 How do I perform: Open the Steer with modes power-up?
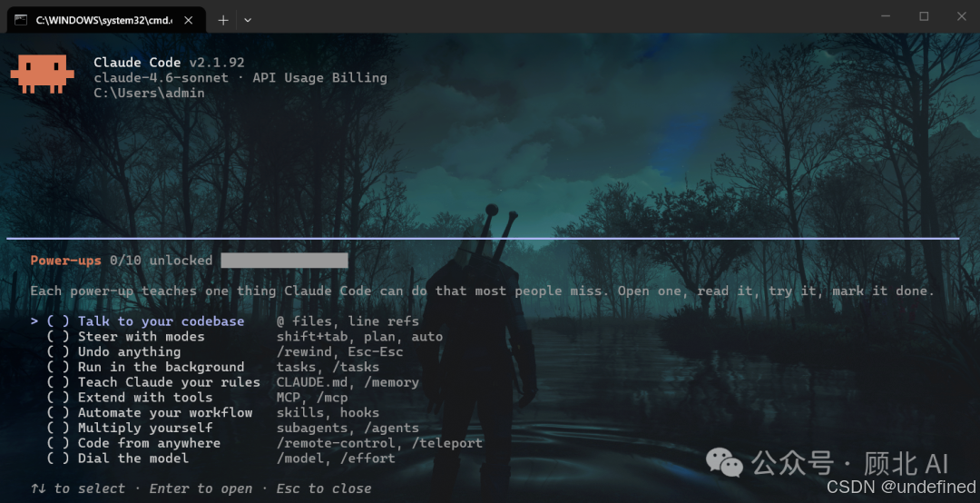142,337
